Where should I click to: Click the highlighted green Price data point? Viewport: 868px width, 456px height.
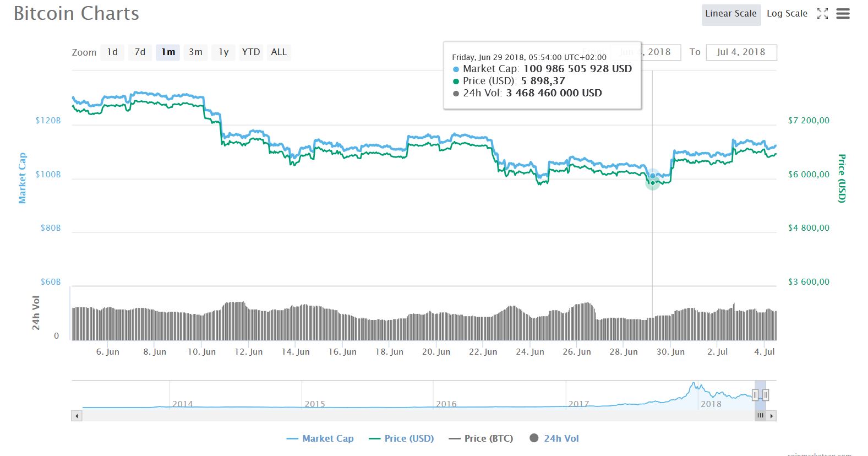(653, 183)
